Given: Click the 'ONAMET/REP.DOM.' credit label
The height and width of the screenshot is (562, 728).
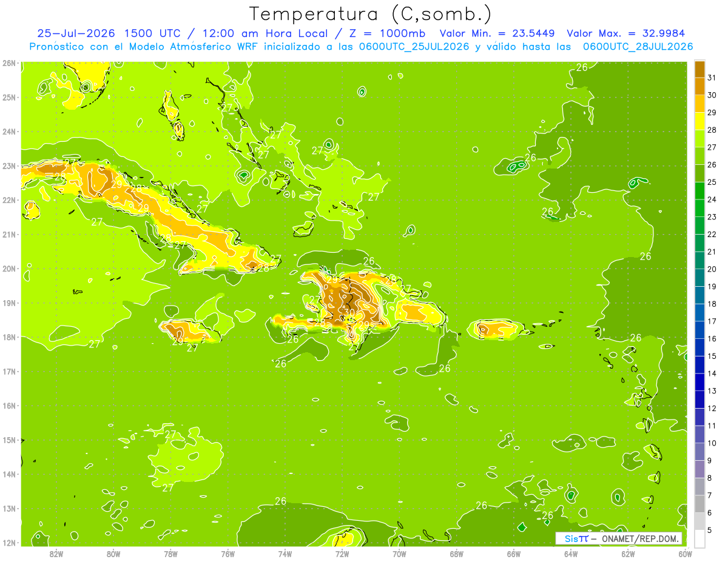Looking at the screenshot, I should [x=641, y=539].
